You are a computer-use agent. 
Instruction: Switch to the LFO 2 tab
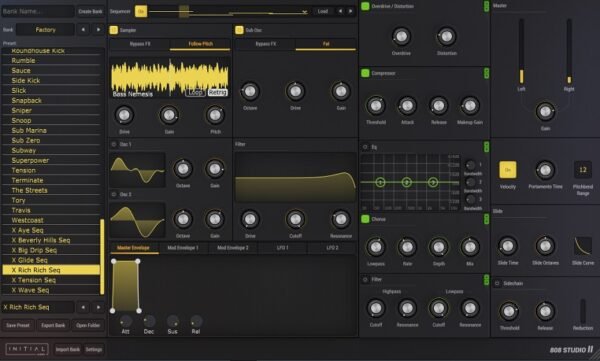click(x=332, y=248)
